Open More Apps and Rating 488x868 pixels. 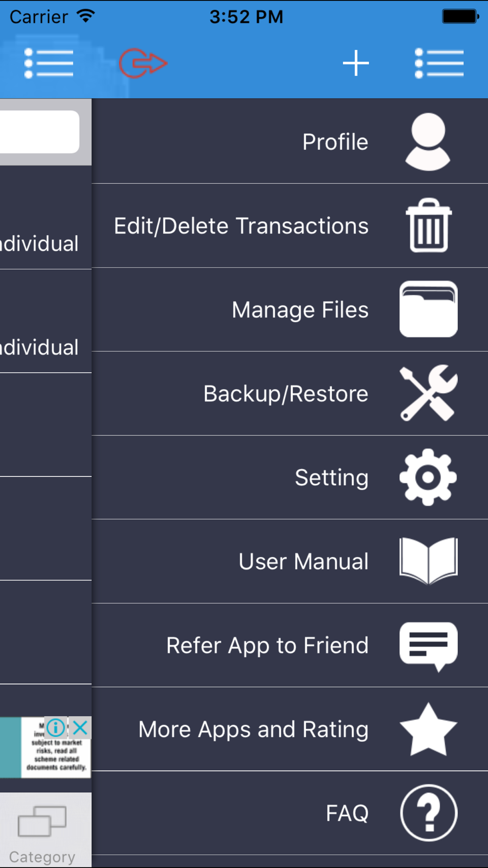pyautogui.click(x=290, y=729)
